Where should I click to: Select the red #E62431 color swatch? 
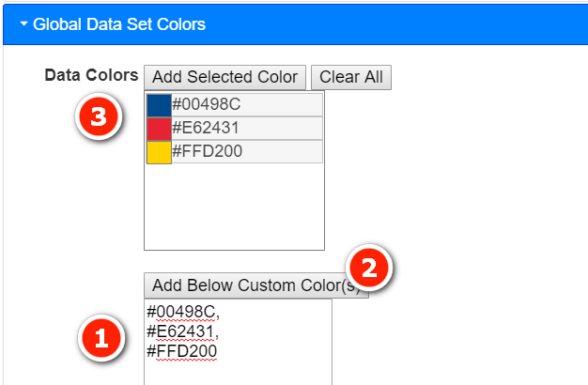coord(159,129)
